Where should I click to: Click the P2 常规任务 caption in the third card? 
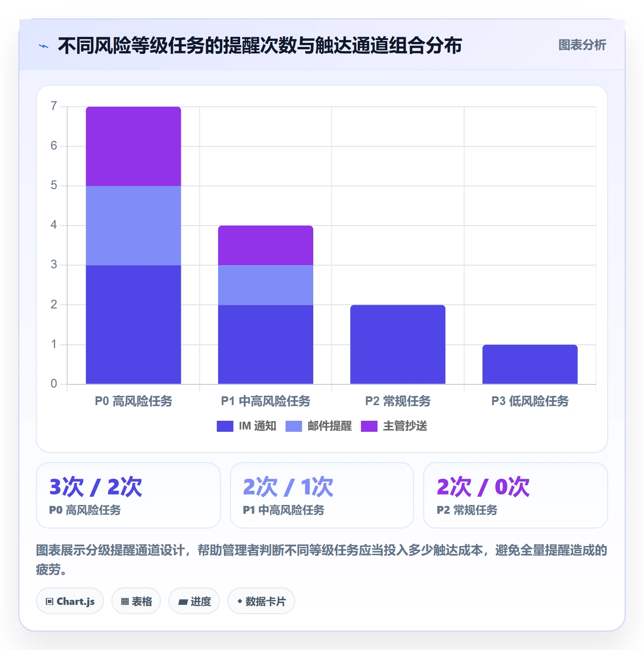467,510
